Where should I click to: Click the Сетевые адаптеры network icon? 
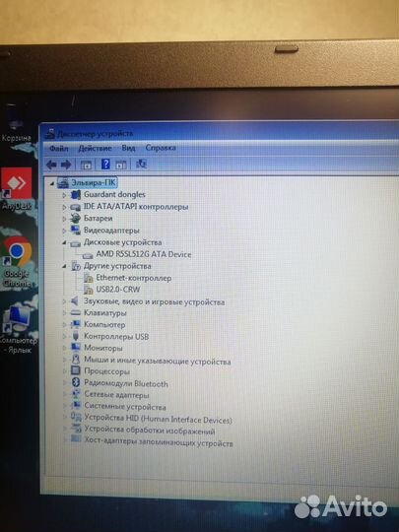(76, 394)
